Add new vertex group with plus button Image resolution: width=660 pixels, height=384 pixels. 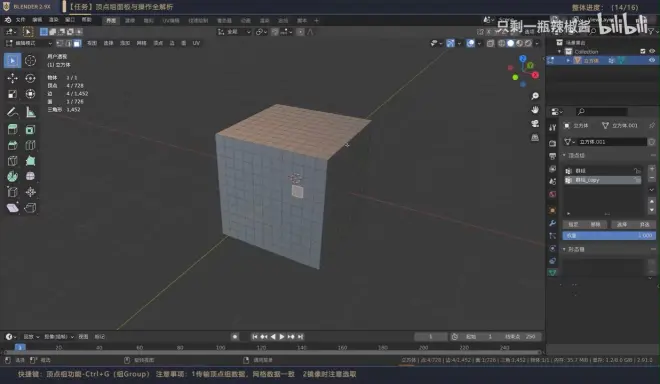652,169
